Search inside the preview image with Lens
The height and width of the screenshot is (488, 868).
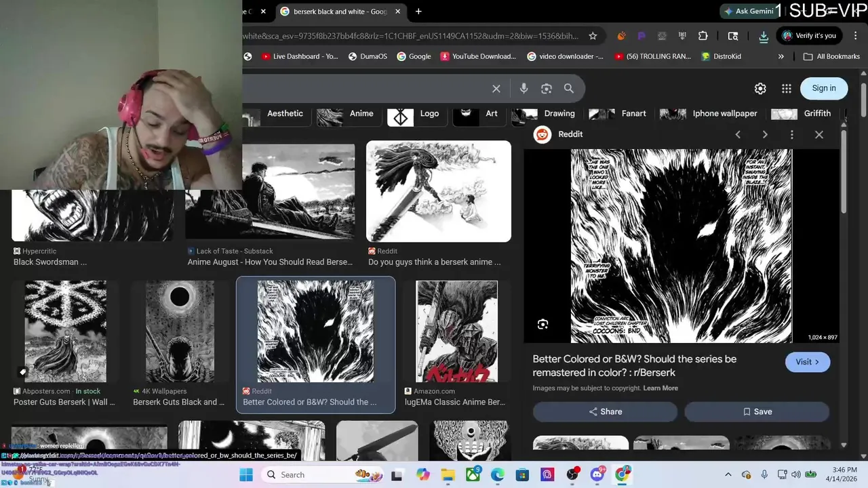(x=542, y=325)
